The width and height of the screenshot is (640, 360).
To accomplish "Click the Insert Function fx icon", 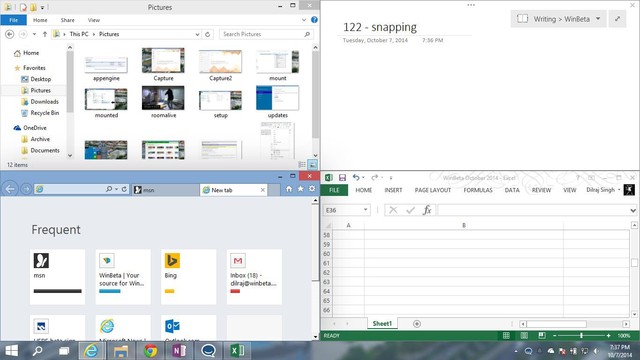I will 427,210.
